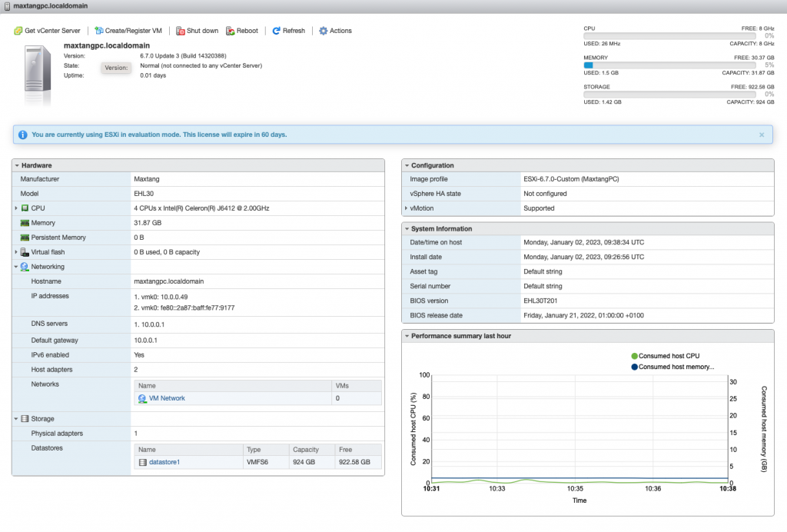This screenshot has height=532, width=787.
Task: Click the IP address '1. vmk0: 10.0.0.49'
Action: [x=161, y=297]
